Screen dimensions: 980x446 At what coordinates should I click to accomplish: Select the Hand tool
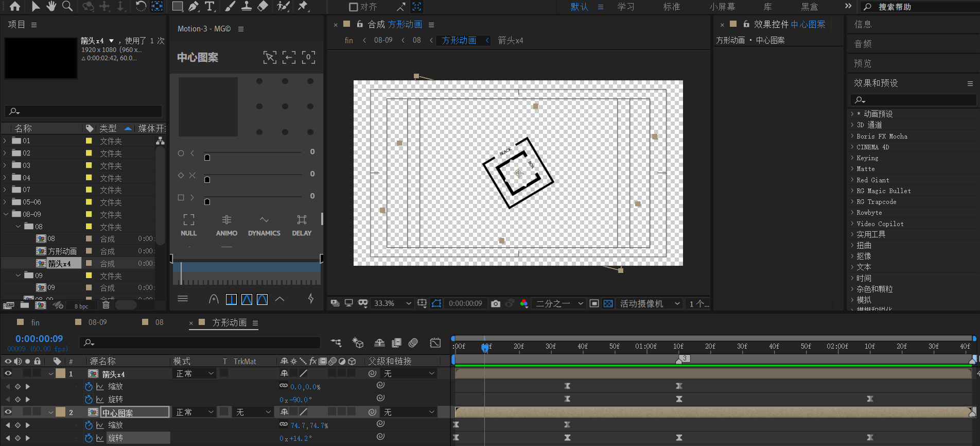pyautogui.click(x=51, y=6)
